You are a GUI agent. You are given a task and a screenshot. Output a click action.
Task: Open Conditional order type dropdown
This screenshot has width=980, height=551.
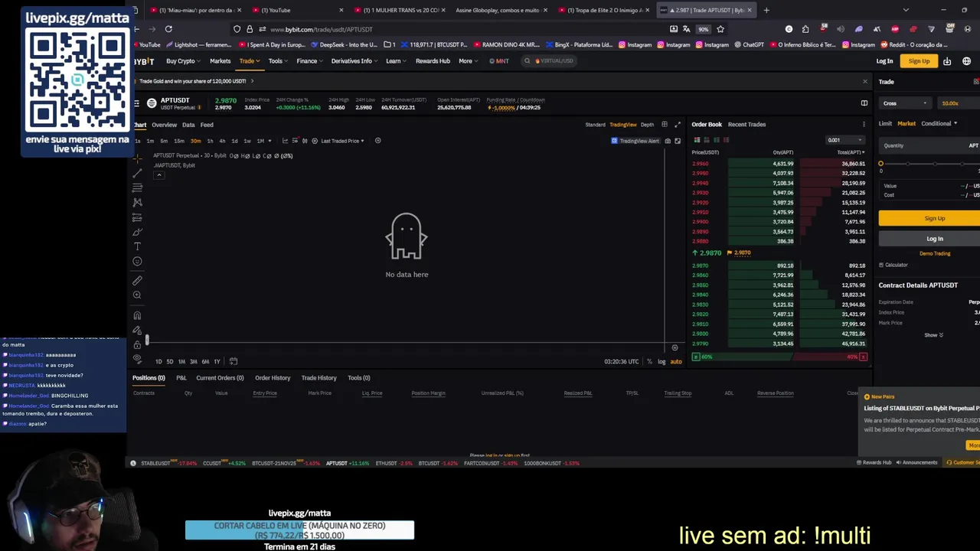939,123
